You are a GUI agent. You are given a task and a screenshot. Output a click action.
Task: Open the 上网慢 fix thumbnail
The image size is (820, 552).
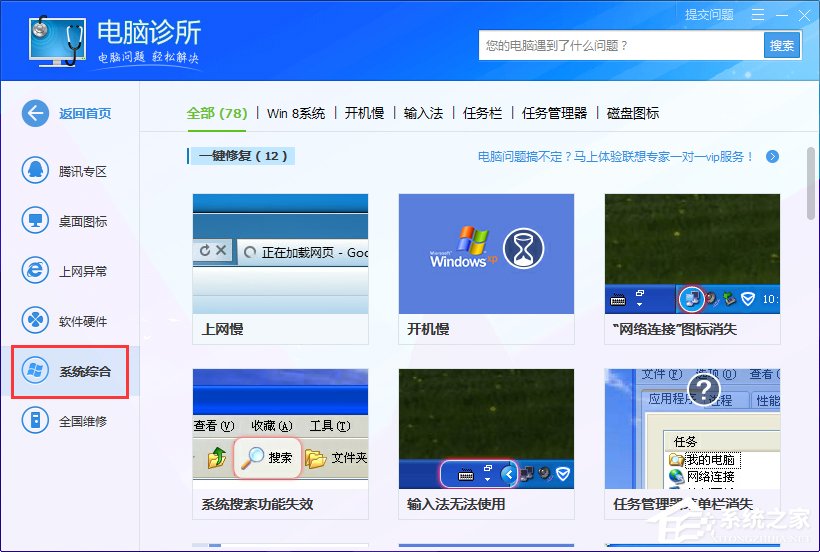click(280, 254)
